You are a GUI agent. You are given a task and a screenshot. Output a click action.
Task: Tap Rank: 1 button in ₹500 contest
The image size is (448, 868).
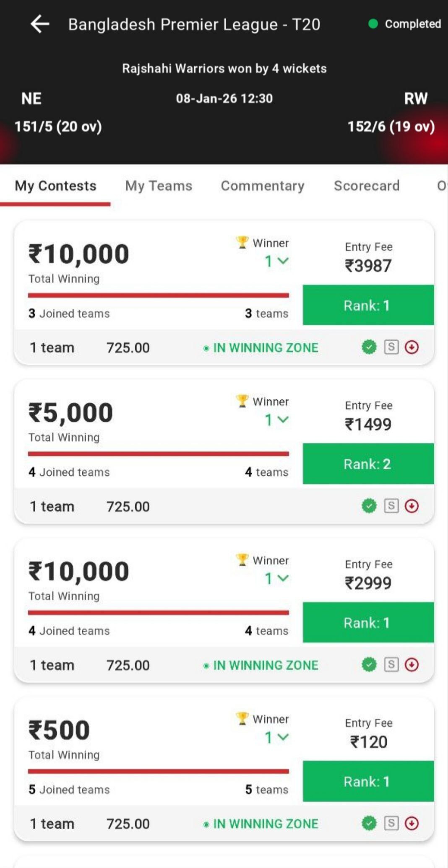(368, 781)
